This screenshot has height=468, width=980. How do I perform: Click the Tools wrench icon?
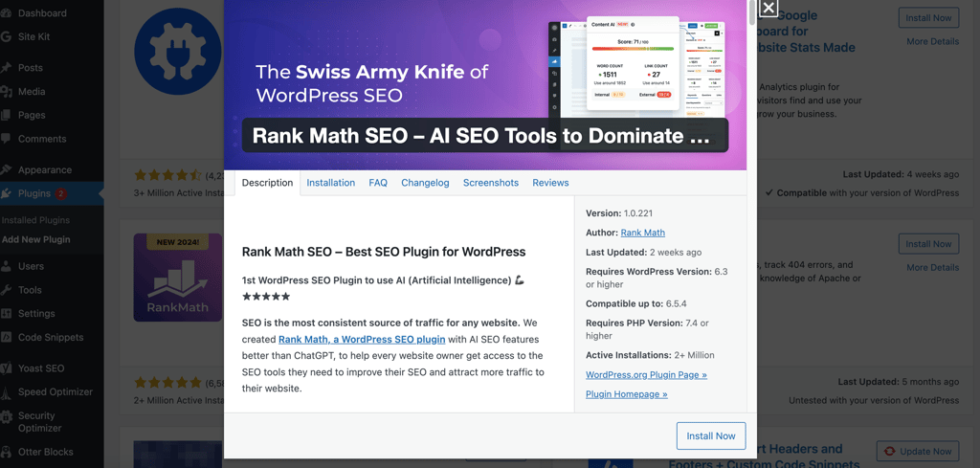6,290
